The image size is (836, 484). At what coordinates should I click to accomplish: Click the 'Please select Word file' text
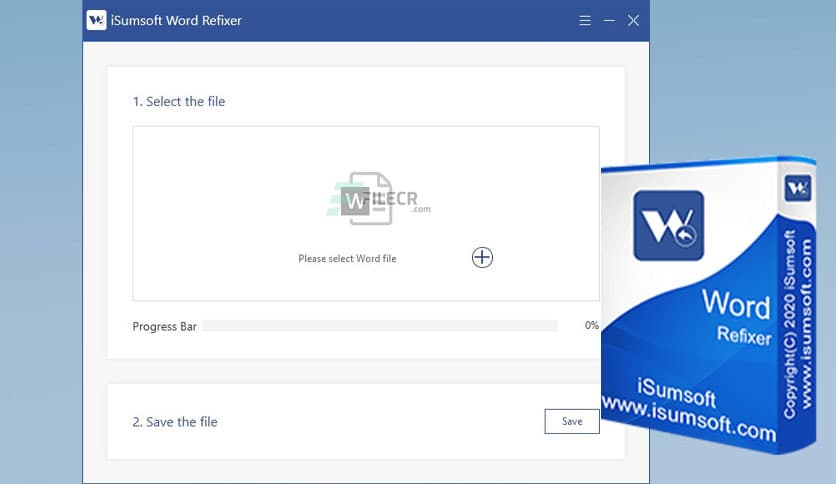point(347,259)
